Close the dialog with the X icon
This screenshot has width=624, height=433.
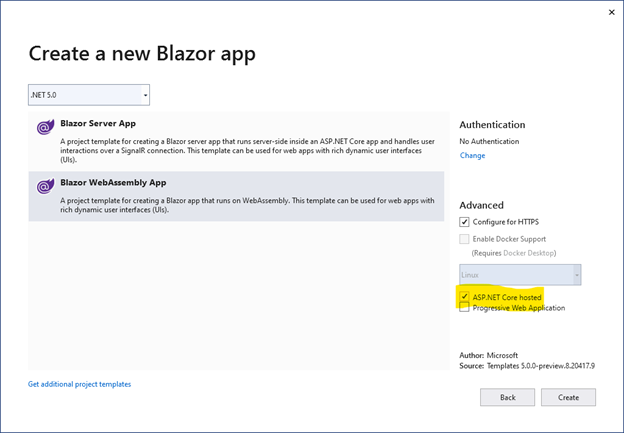(x=612, y=12)
